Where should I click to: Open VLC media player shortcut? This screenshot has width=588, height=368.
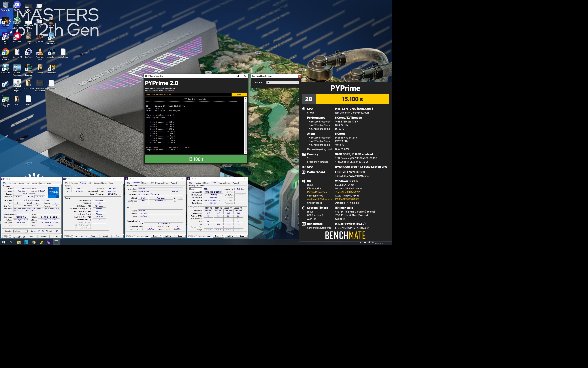pyautogui.click(x=40, y=54)
